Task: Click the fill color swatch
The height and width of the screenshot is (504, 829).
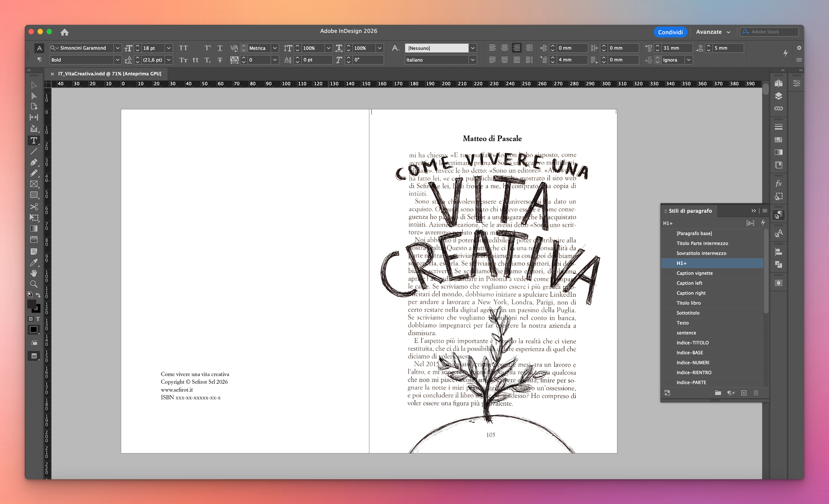Action: point(32,304)
